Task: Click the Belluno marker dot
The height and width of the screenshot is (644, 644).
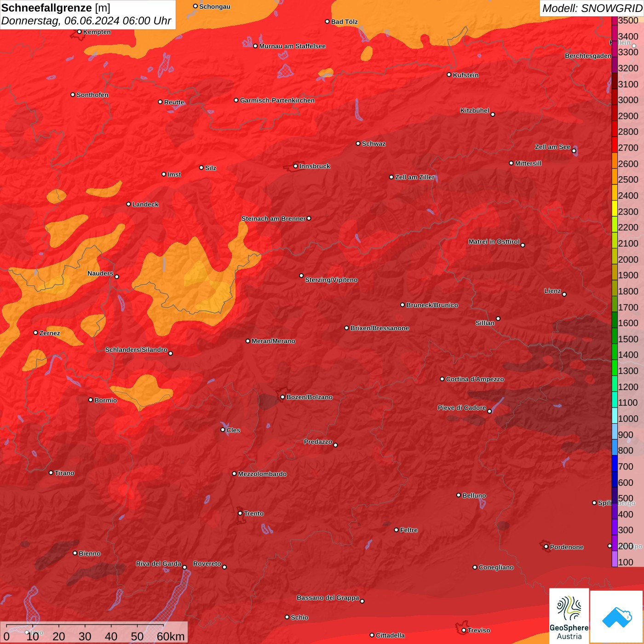Action: coord(458,495)
